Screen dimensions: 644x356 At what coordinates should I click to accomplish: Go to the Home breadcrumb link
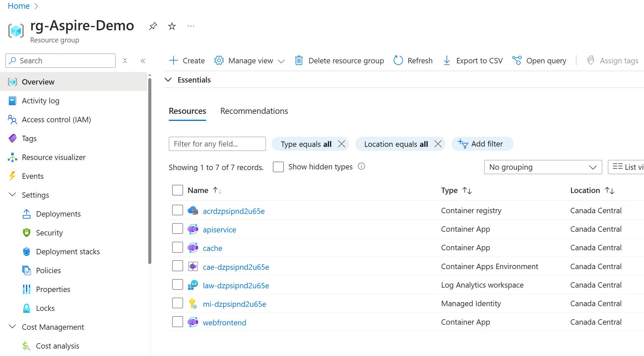[19, 6]
